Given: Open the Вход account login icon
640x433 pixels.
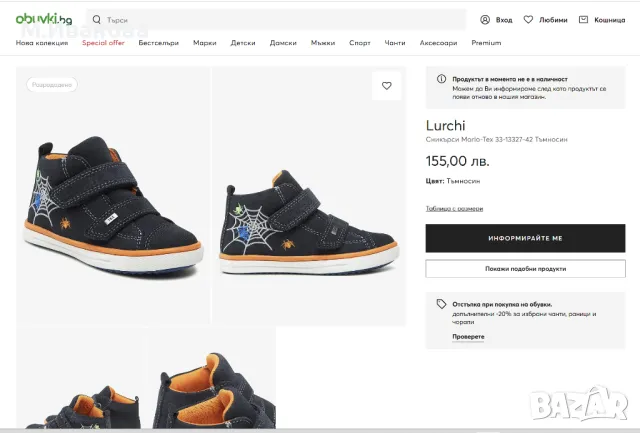Looking at the screenshot, I should 486,19.
